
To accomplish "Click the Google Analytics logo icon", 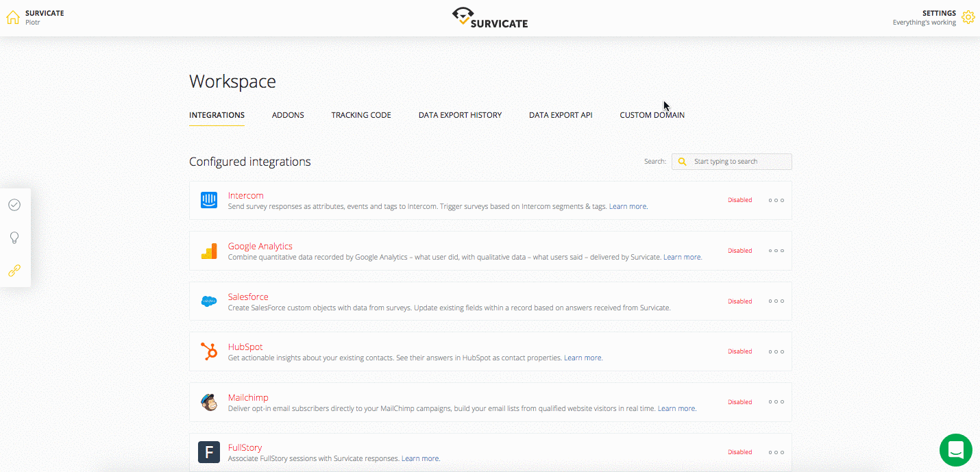I will (209, 251).
